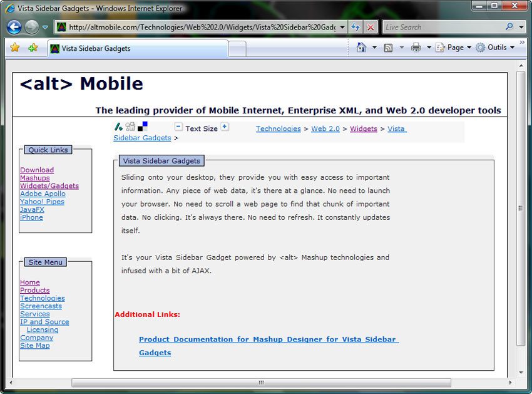Open the Mashups quick link
The height and width of the screenshot is (394, 532).
click(35, 178)
